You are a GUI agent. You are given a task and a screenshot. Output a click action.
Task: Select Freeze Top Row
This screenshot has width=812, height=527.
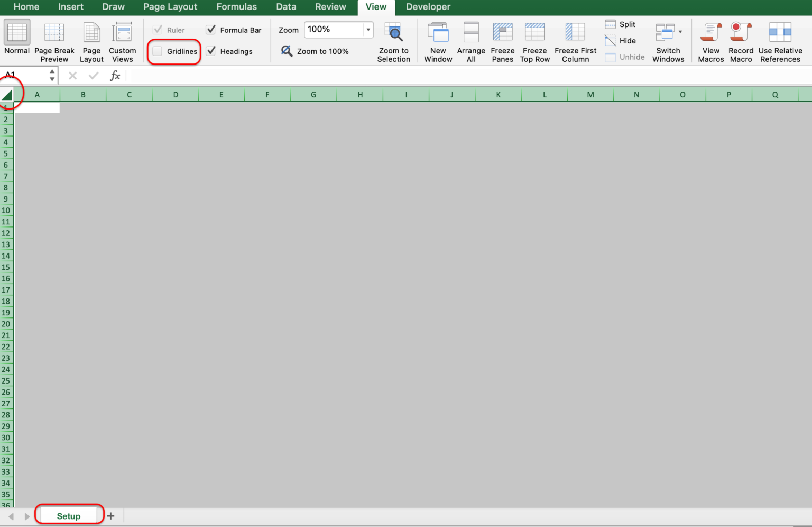(534, 40)
